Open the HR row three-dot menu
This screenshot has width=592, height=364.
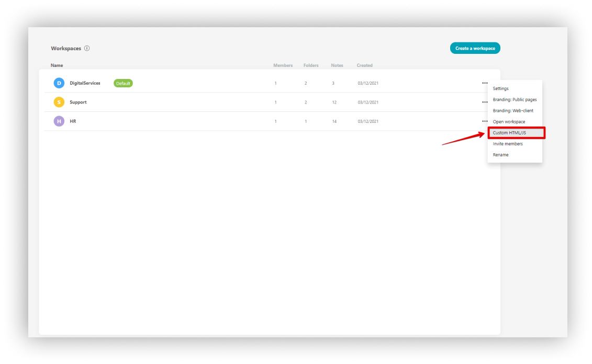click(x=485, y=121)
